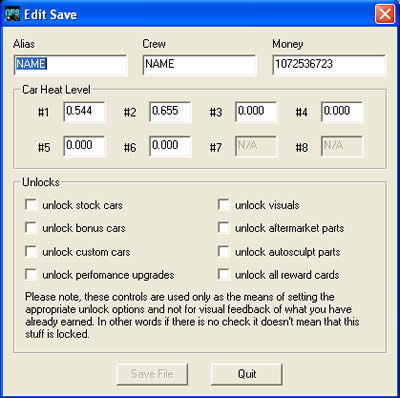Tick the unlock bonus cars checkbox

click(31, 228)
